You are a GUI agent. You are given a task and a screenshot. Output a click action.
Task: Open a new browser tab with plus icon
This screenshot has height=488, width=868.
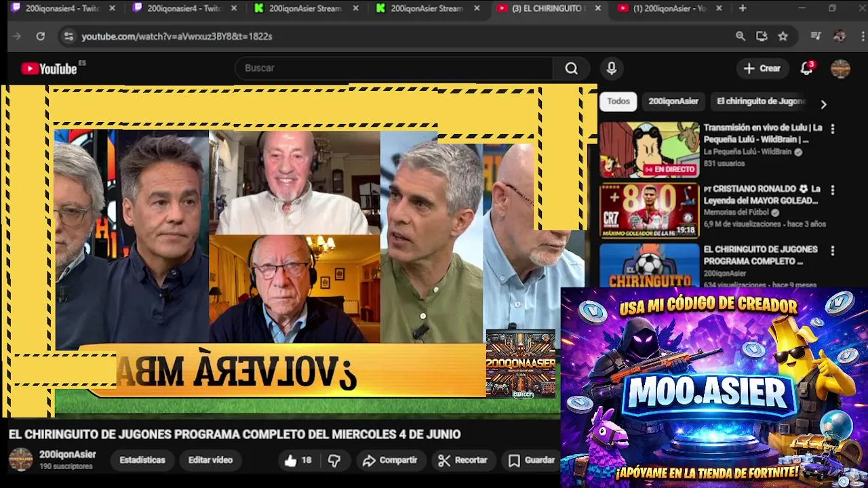(x=743, y=8)
